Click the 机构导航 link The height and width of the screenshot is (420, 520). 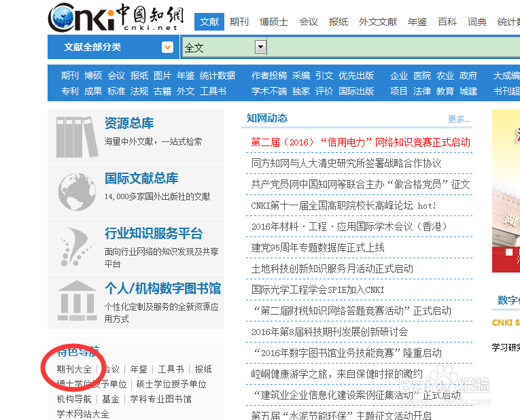[74, 399]
